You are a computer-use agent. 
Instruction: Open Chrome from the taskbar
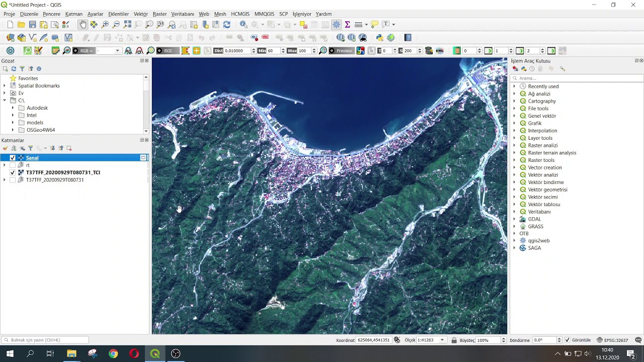pos(113,353)
